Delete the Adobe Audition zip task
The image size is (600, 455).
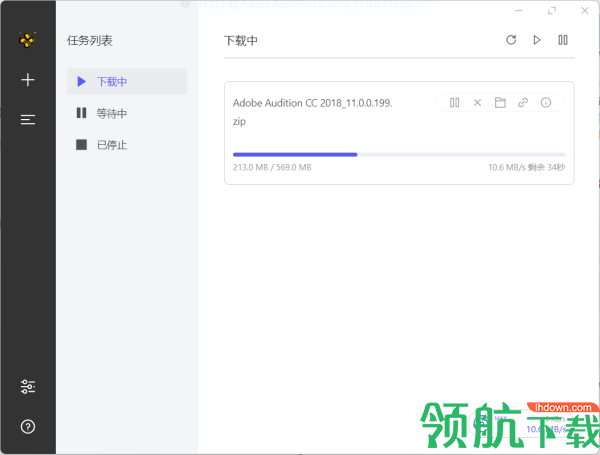(x=477, y=103)
